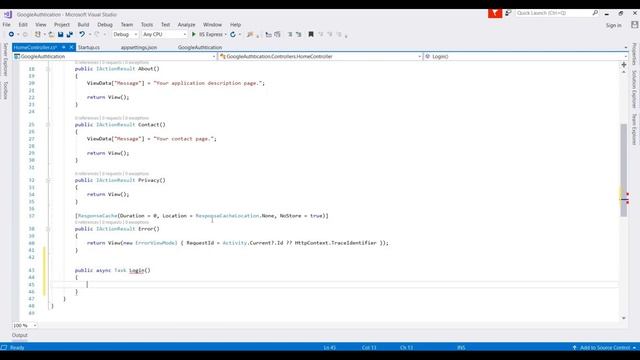Click the Navigate Backward arrow icon
Image resolution: width=640 pixels, height=360 pixels.
tap(11, 35)
